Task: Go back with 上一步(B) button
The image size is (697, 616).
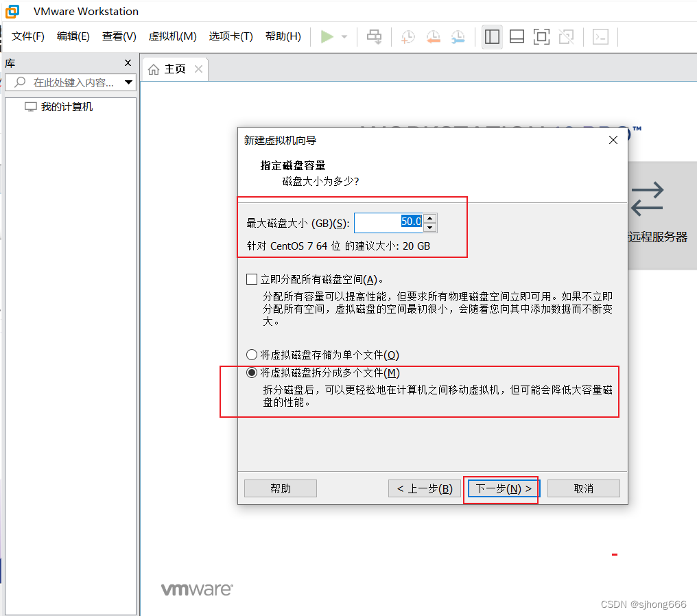Action: tap(425, 488)
